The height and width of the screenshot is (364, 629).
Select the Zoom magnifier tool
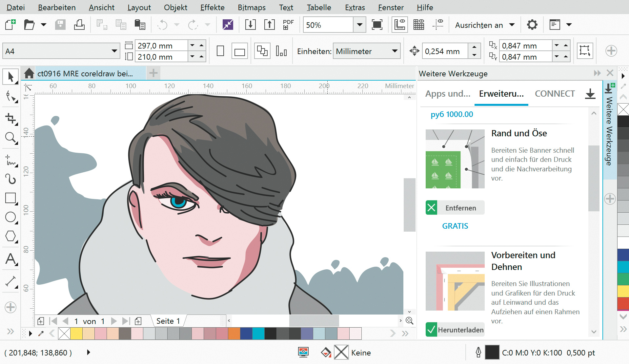pyautogui.click(x=10, y=138)
